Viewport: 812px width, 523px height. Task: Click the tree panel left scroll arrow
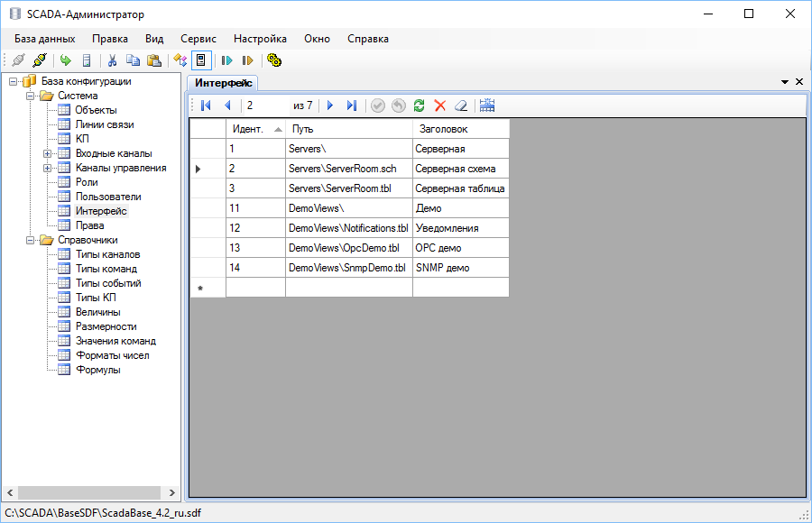(x=10, y=493)
